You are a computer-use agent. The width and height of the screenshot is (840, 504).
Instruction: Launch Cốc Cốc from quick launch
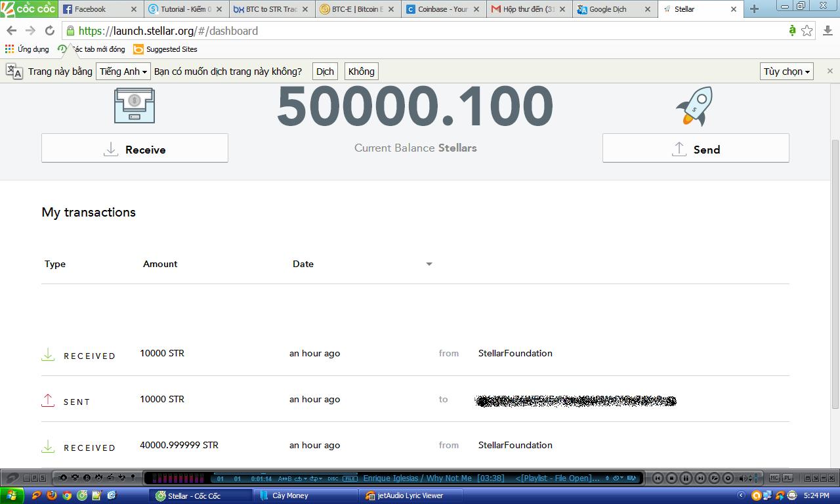pyautogui.click(x=82, y=495)
